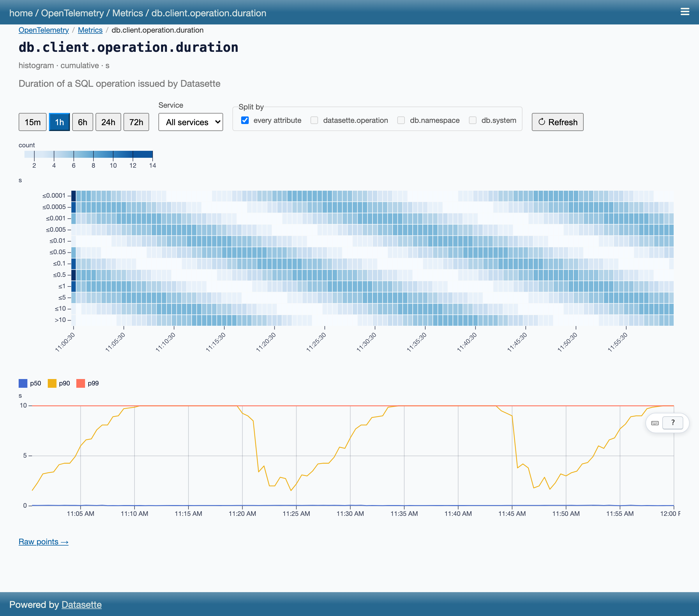
Task: Click the 11:00:30 heatmap time tick
Action: 65,342
